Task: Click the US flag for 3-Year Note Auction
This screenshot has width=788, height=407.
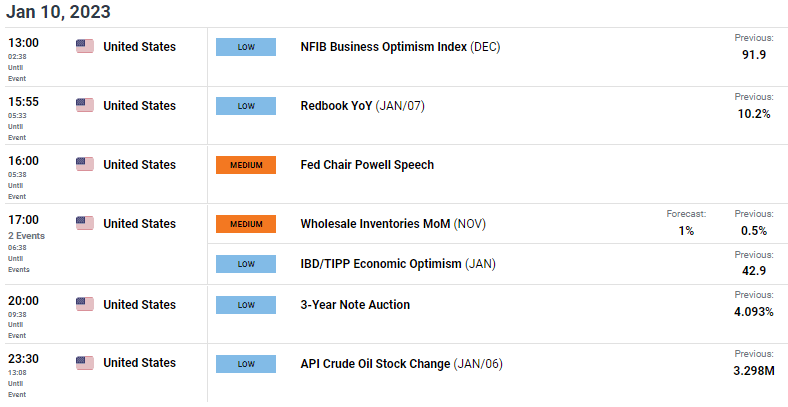Action: (85, 304)
